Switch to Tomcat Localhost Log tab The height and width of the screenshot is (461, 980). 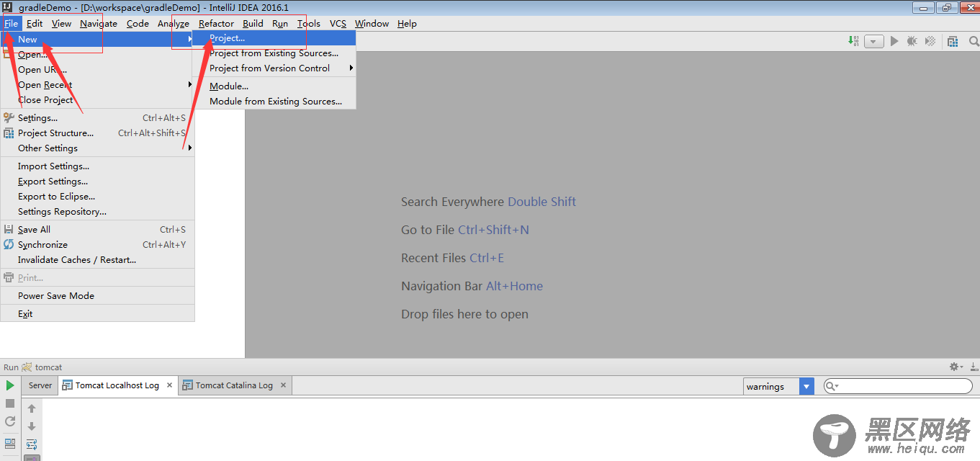117,385
